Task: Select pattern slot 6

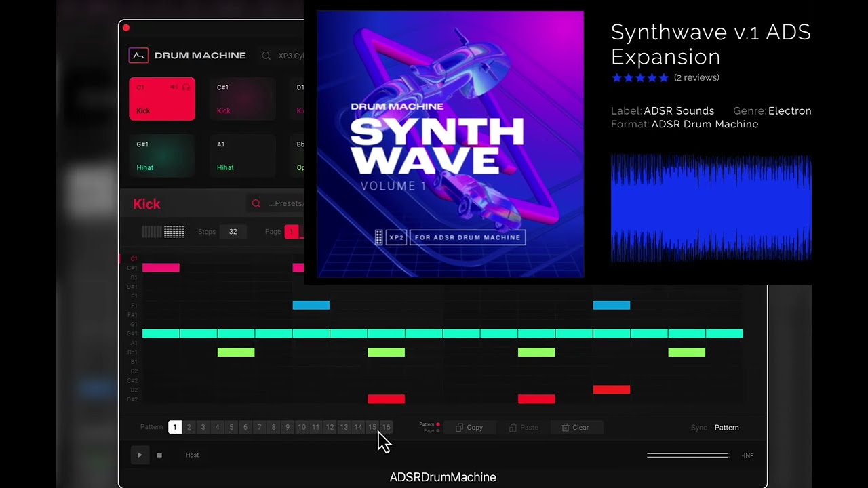Action: coord(245,427)
